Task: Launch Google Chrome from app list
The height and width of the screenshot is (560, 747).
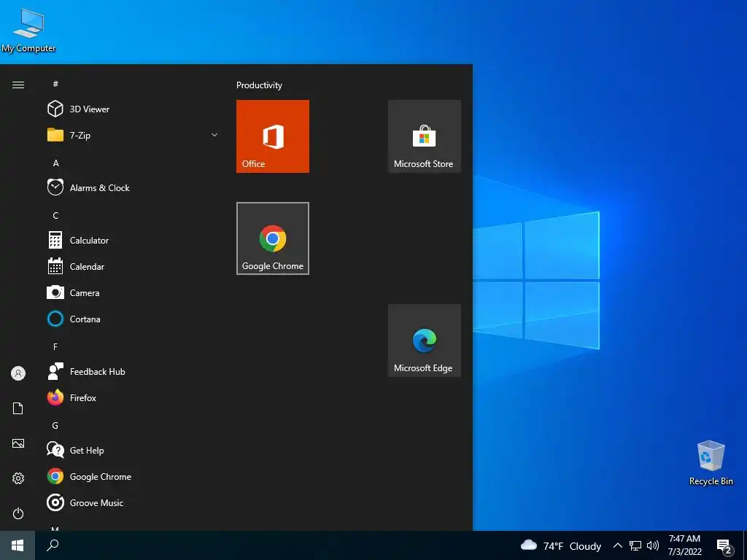Action: (133, 476)
